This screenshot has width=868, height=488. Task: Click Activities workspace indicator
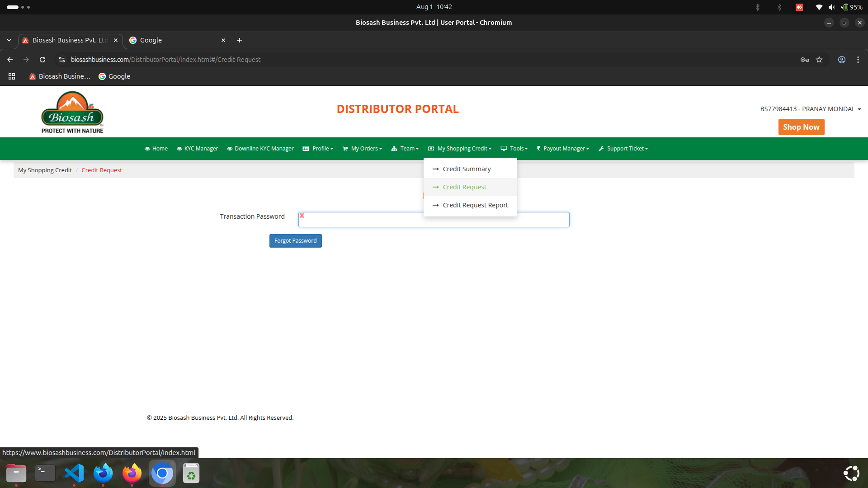(x=18, y=7)
